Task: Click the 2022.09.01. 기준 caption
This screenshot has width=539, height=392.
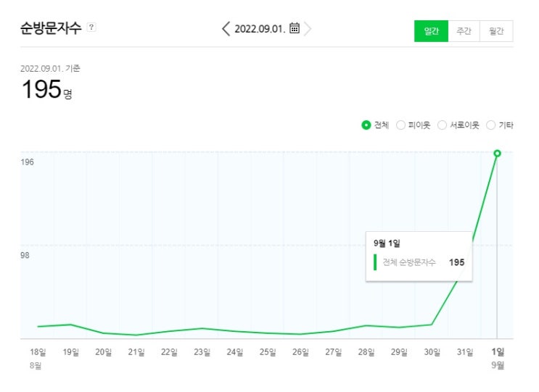Action: (50, 68)
